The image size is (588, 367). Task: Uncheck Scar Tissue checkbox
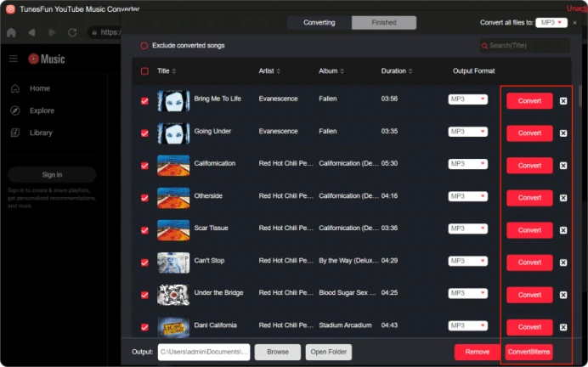tap(144, 230)
